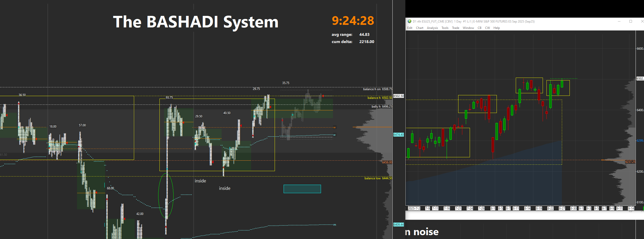This screenshot has height=239, width=644.
Task: Click the 8-1 date label on the time axis
Action: click(x=493, y=209)
